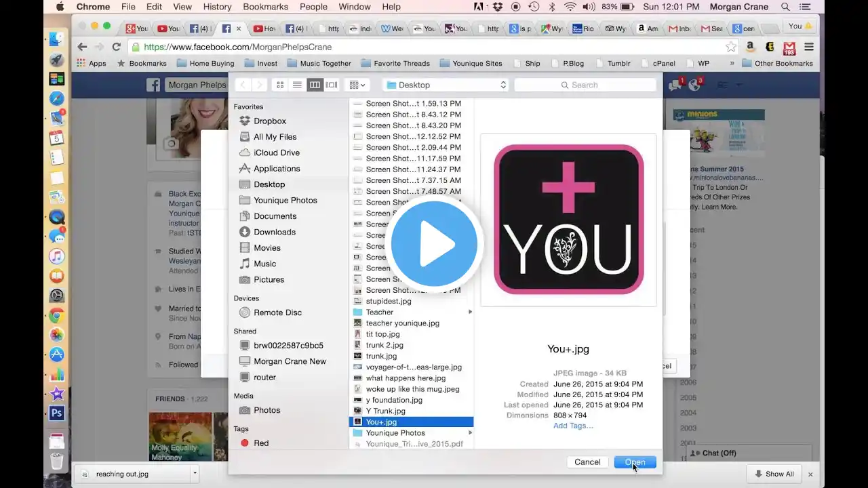Select Dropbox in the sidebar

click(270, 121)
